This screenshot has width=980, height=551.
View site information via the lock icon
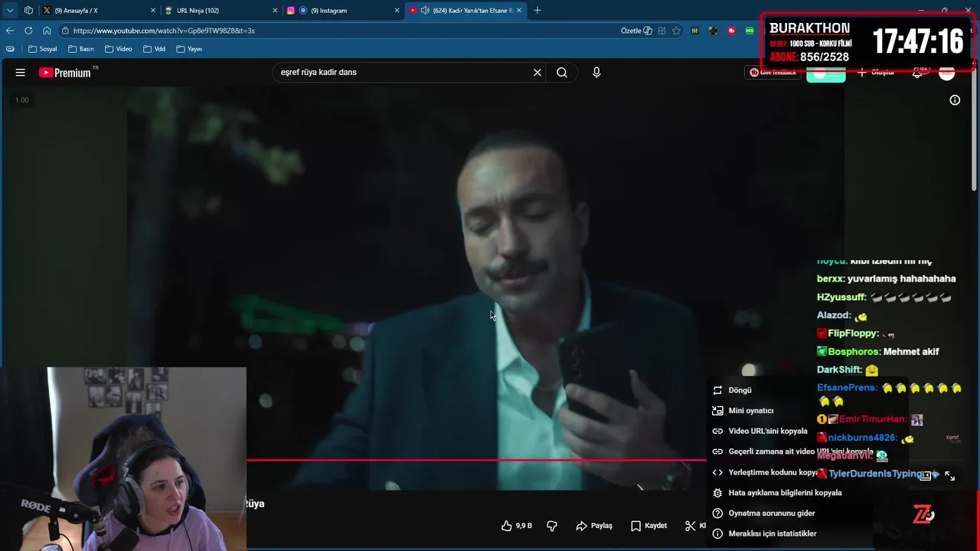[x=66, y=31]
